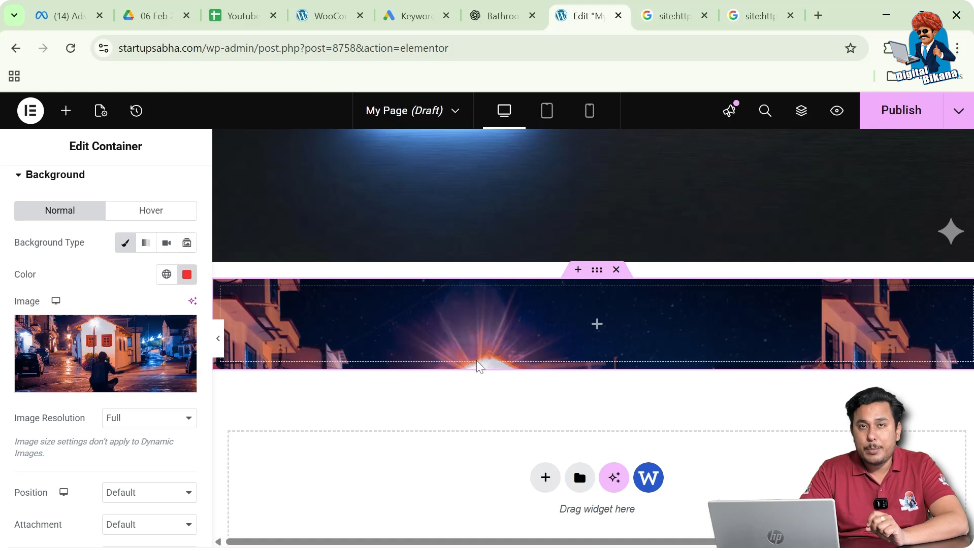Switch to Desktop responsive view
The width and height of the screenshot is (974, 551).
pyautogui.click(x=504, y=111)
